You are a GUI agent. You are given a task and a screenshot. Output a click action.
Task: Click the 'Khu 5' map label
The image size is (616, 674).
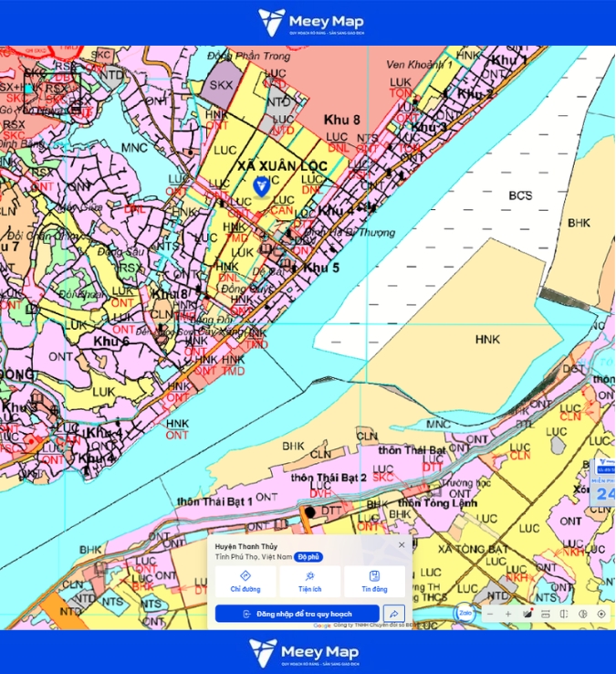coord(321,268)
